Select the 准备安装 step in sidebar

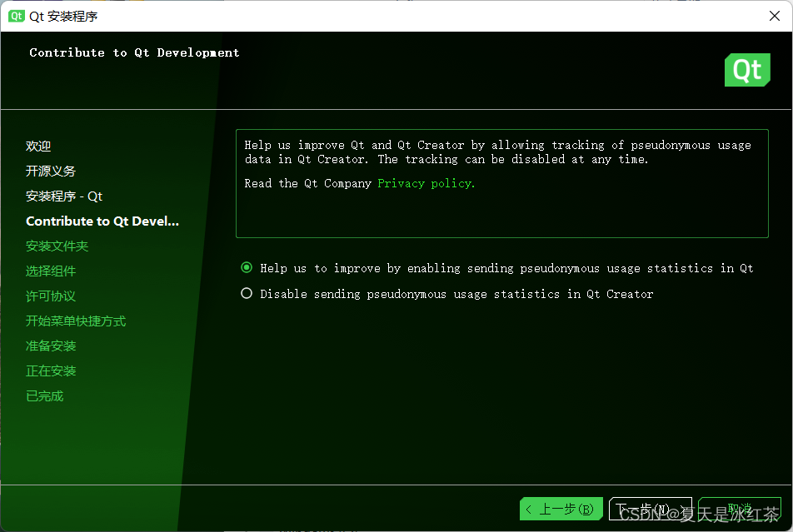coord(51,346)
